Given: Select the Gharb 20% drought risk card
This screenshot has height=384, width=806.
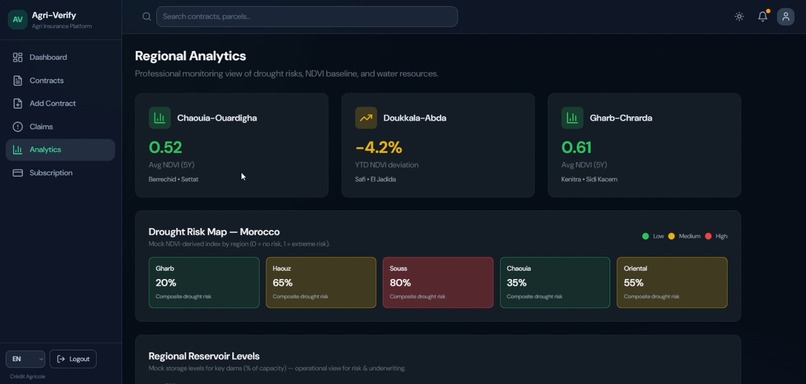Looking at the screenshot, I should tap(204, 282).
